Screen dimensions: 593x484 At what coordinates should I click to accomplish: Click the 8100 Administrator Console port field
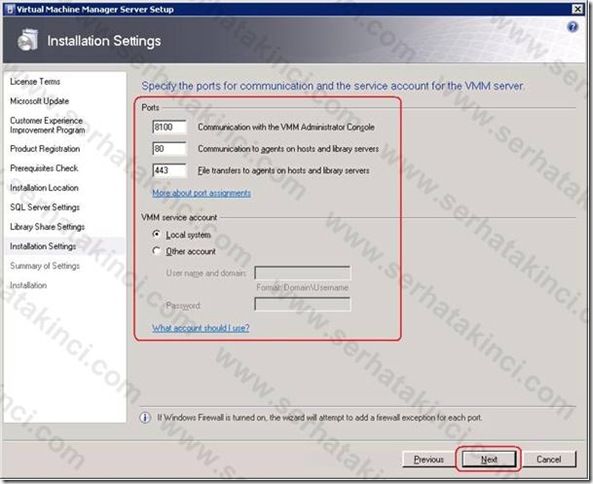pos(169,127)
